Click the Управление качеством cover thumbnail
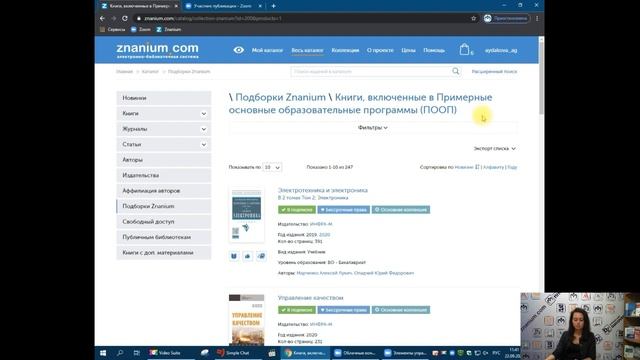 [247, 320]
